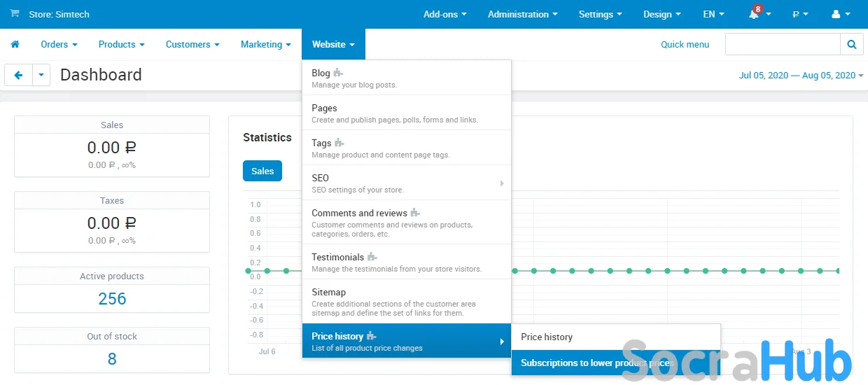The width and height of the screenshot is (868, 385).
Task: Open Subscriptions to lower product prices
Action: [596, 363]
